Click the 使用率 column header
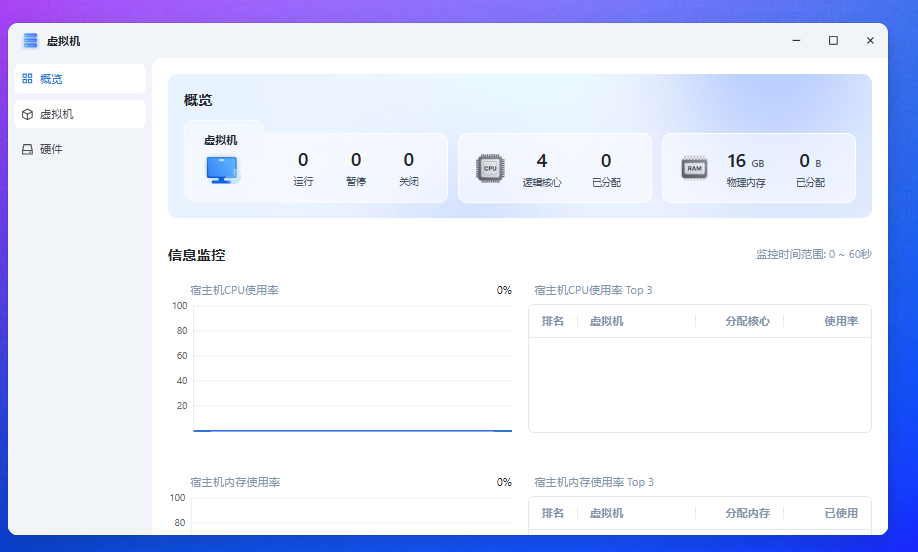The height and width of the screenshot is (552, 918). tap(841, 321)
